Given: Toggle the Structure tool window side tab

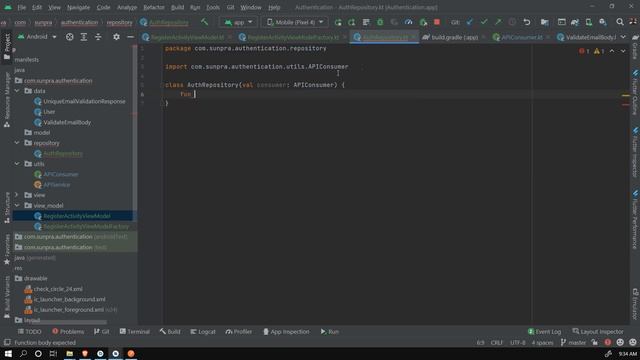Looking at the screenshot, I should tap(7, 207).
